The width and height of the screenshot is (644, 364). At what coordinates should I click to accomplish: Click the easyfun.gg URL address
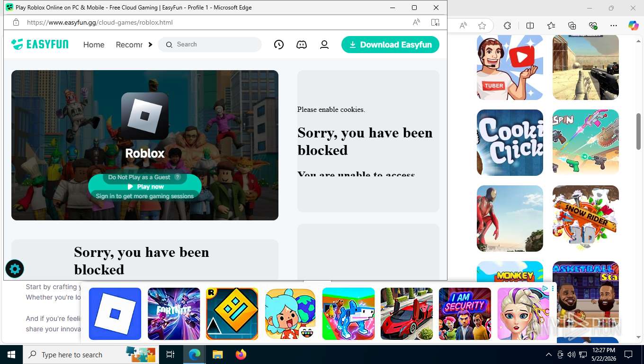pyautogui.click(x=100, y=22)
